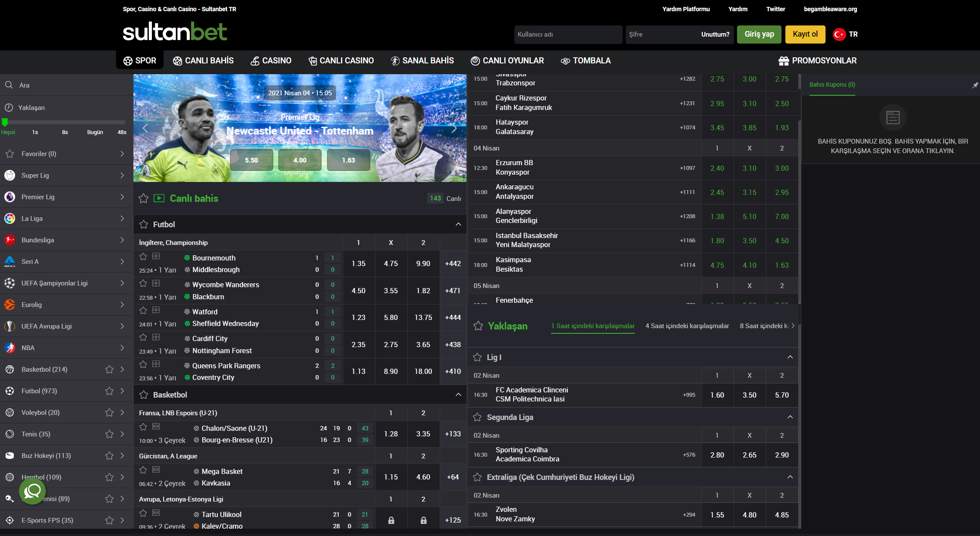Open pitch view icon for Bournemouth match
Image resolution: width=980 pixels, height=536 pixels.
click(156, 256)
